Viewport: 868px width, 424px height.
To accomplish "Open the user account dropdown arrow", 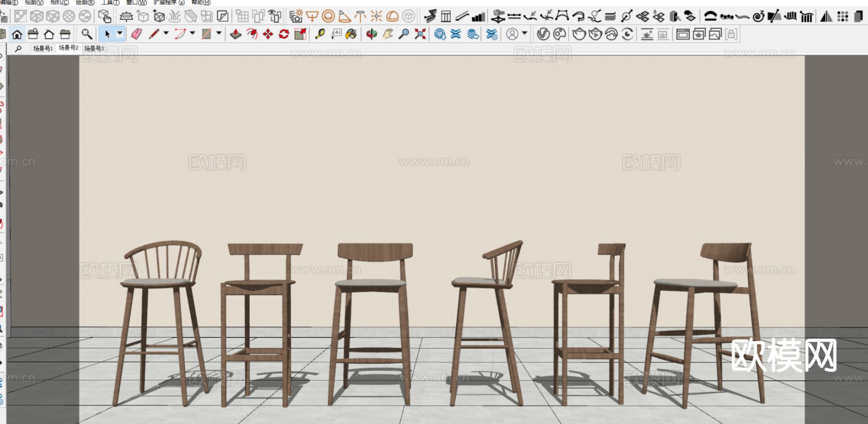I will point(525,34).
